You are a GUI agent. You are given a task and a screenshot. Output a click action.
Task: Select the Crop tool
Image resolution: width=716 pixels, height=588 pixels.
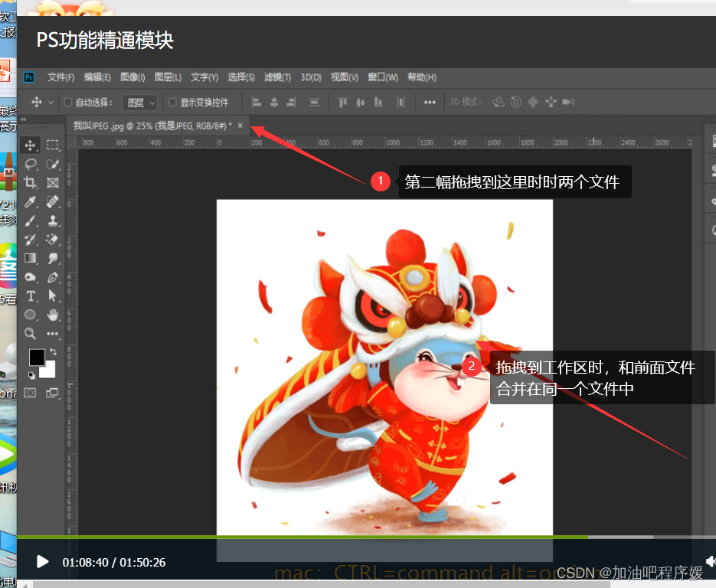click(30, 183)
